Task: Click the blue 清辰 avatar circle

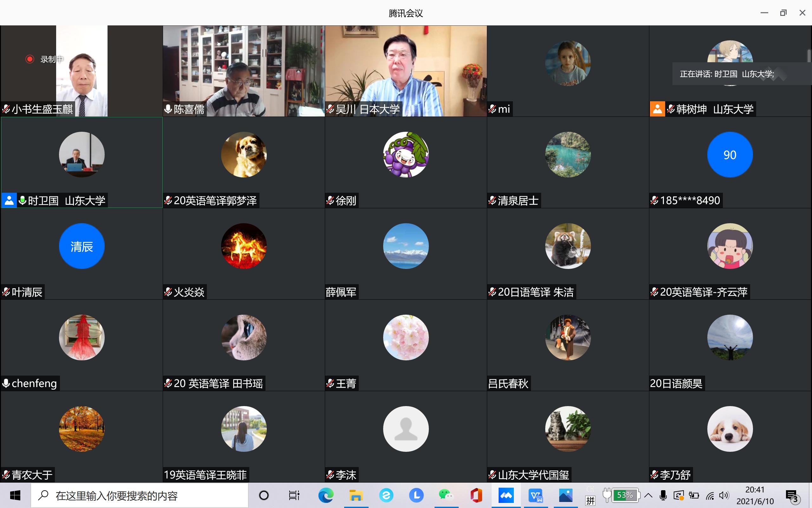Action: pos(82,246)
